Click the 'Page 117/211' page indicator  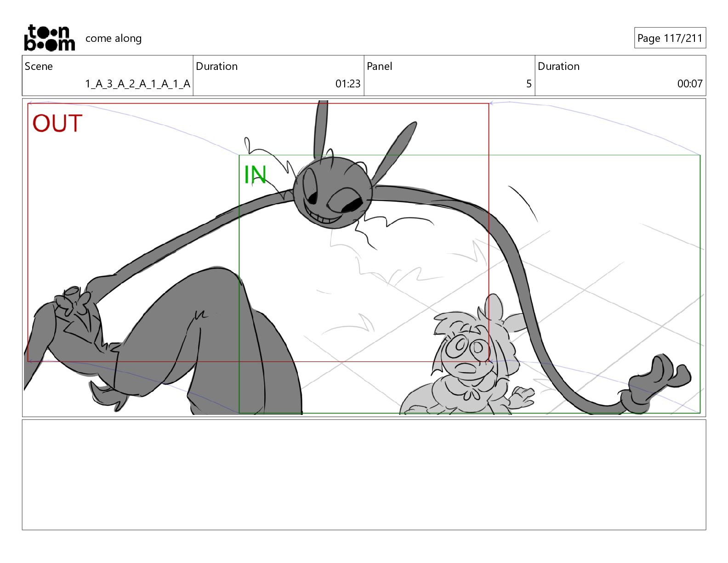(x=670, y=38)
